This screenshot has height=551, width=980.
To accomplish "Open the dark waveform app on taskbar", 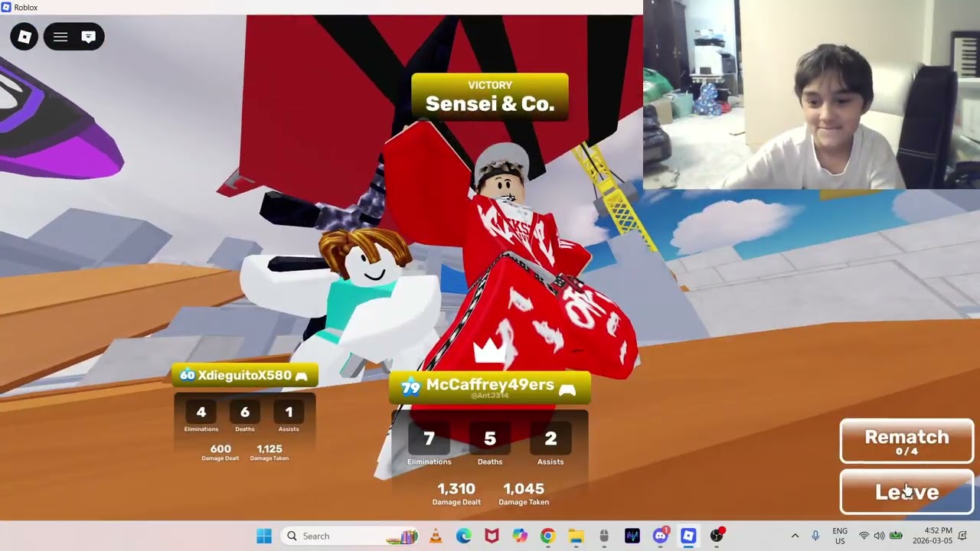I will (x=632, y=536).
